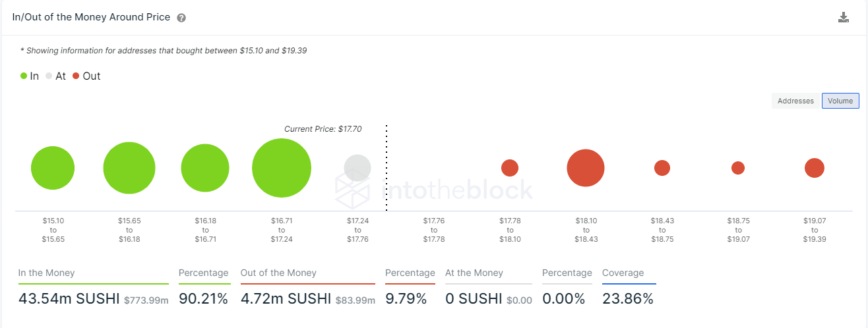Open the help question mark icon
868x328 pixels.
[x=181, y=18]
